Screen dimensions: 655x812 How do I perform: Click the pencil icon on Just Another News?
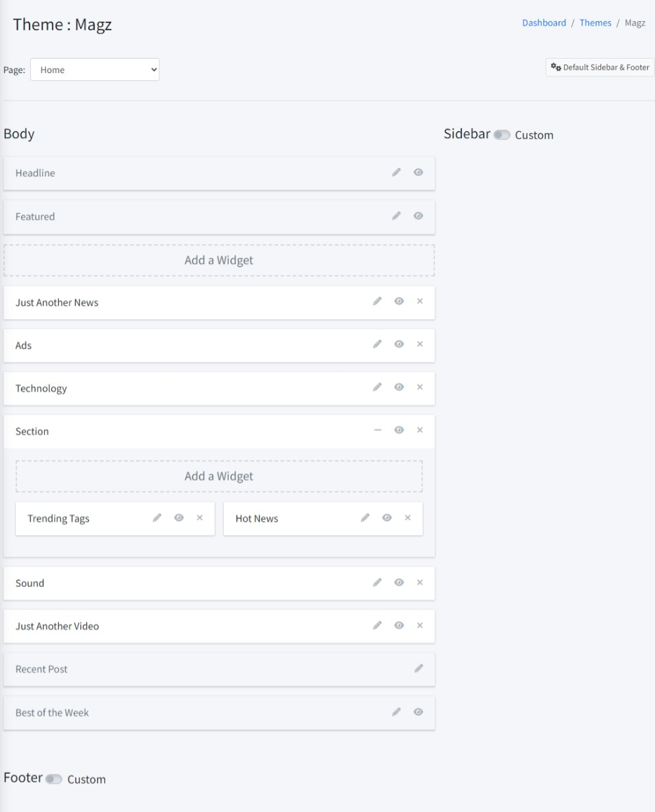click(x=377, y=301)
